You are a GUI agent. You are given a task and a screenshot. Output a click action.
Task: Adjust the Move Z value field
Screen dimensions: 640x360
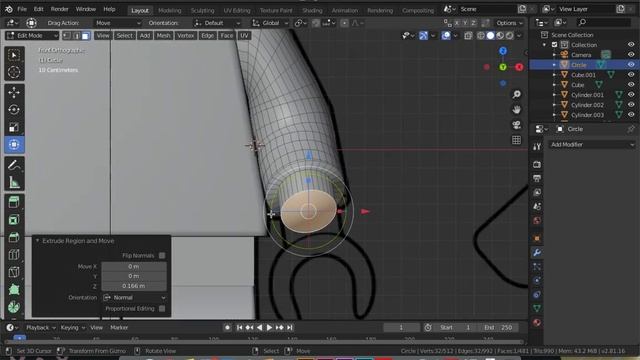134,286
